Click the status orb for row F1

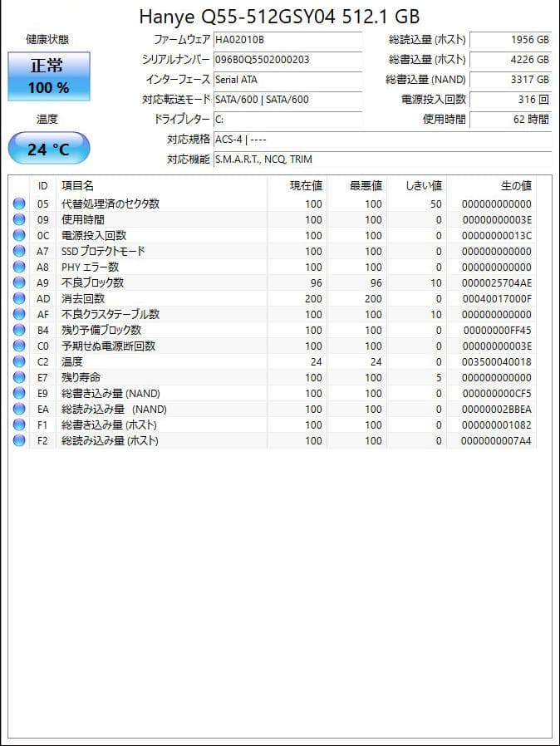click(19, 425)
